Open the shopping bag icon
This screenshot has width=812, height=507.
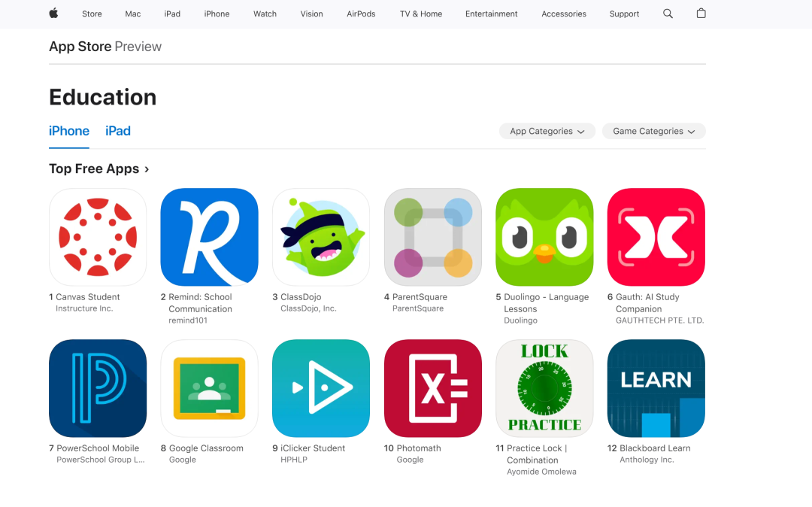(x=701, y=14)
